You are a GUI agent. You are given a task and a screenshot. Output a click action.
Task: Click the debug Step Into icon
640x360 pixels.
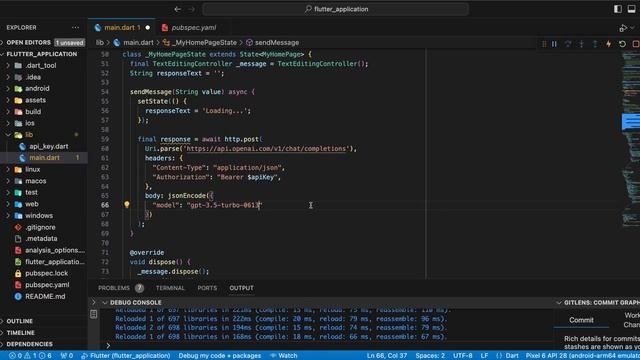pyautogui.click(x=582, y=44)
